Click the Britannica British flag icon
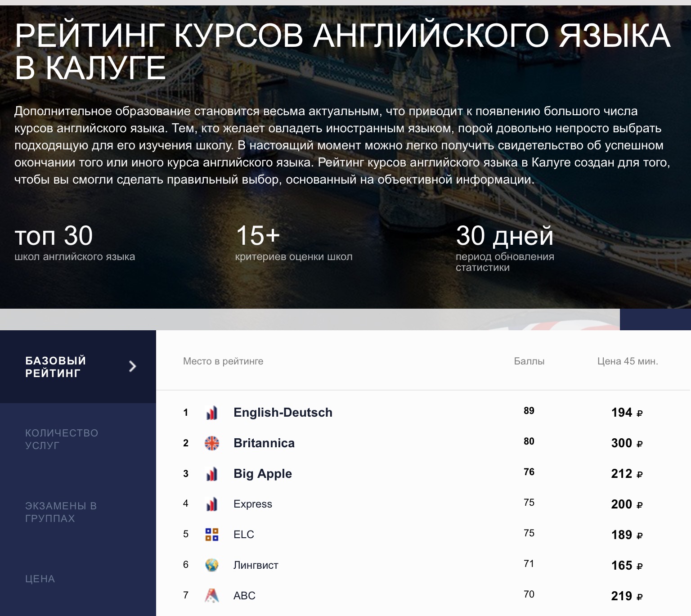Image resolution: width=691 pixels, height=616 pixels. coord(212,443)
